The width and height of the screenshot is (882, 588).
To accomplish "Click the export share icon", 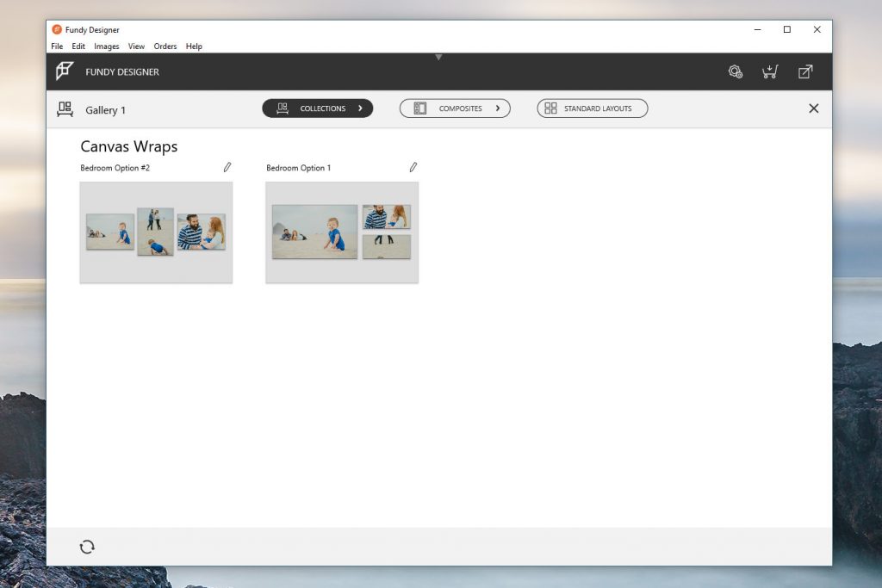I will 805,71.
